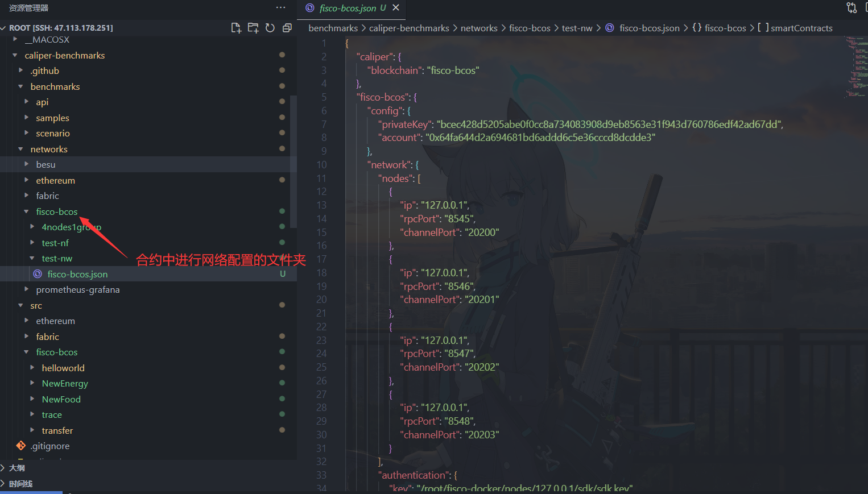Click the editor minimap preview
The height and width of the screenshot is (494, 868).
point(856,68)
